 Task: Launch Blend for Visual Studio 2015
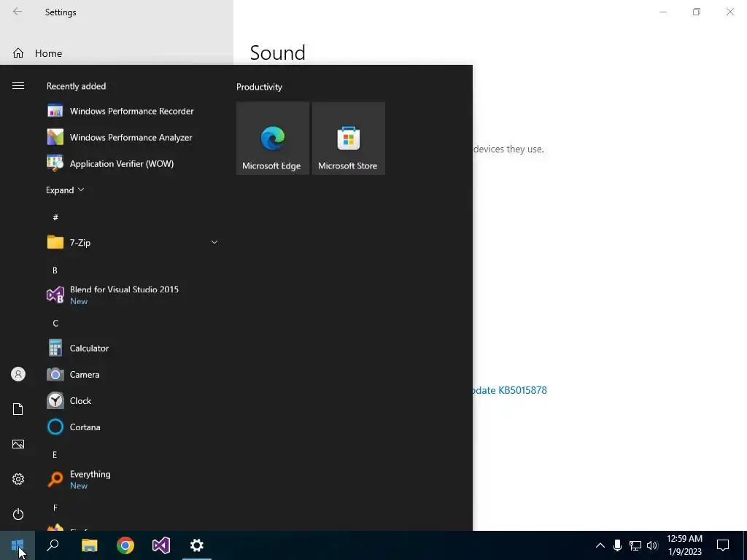point(132,295)
